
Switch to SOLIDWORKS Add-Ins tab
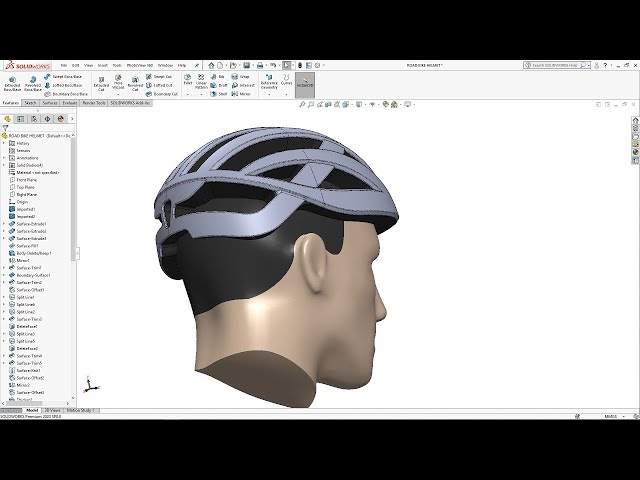point(131,103)
